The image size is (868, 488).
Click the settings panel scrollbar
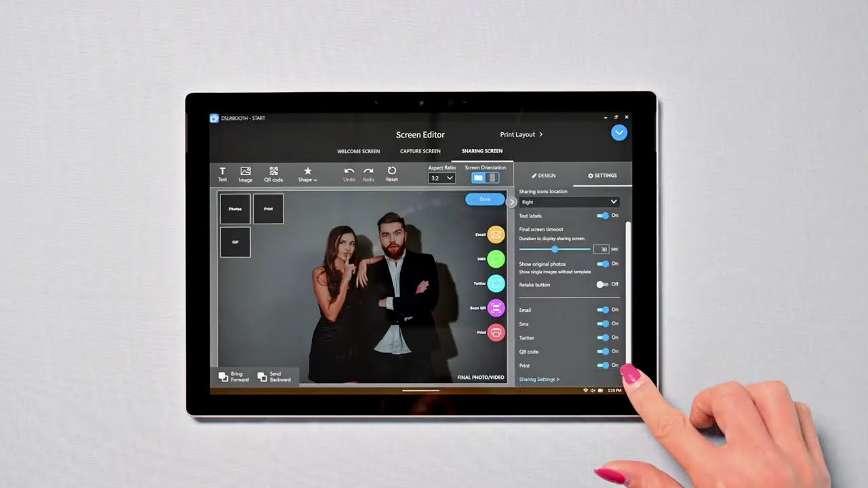[x=628, y=293]
